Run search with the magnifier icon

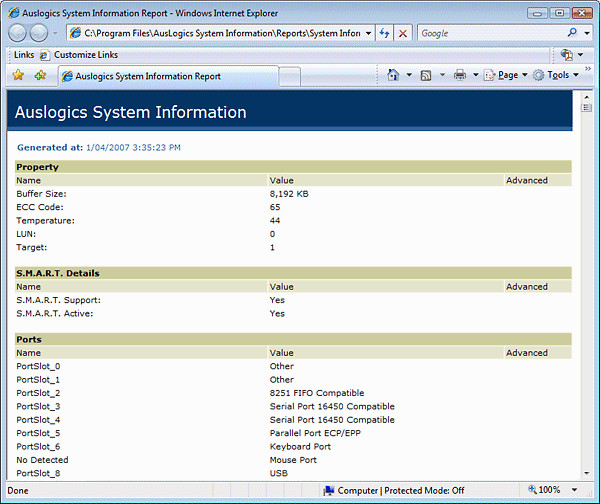tap(572, 33)
